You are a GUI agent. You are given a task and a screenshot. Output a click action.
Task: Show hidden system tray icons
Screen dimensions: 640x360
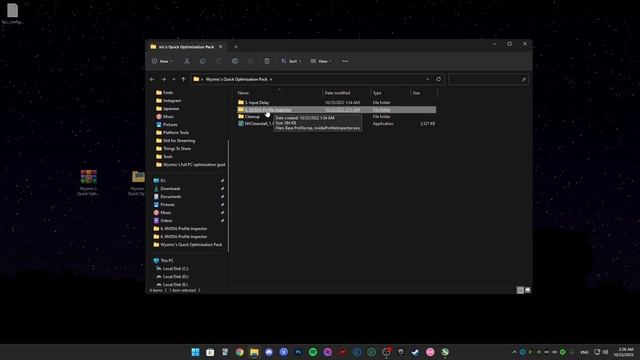point(514,352)
